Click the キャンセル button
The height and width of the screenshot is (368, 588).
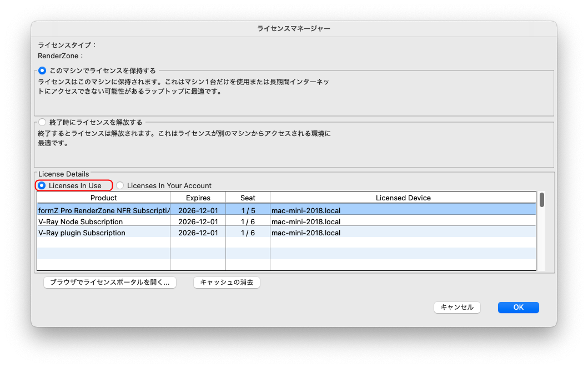457,307
